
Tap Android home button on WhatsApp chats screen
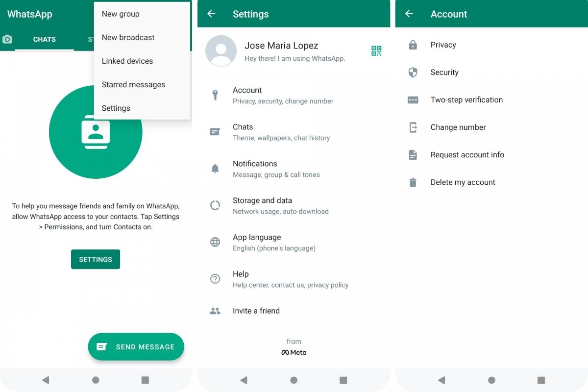[96, 380]
